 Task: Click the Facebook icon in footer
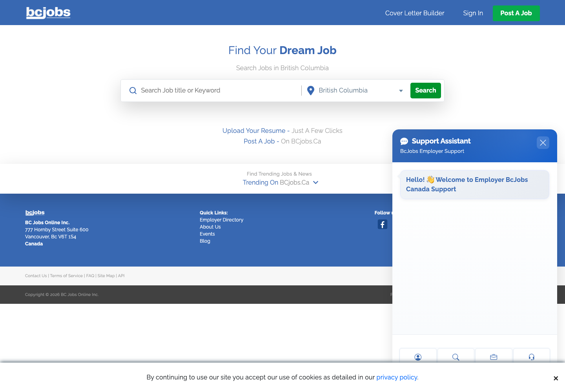click(x=382, y=224)
